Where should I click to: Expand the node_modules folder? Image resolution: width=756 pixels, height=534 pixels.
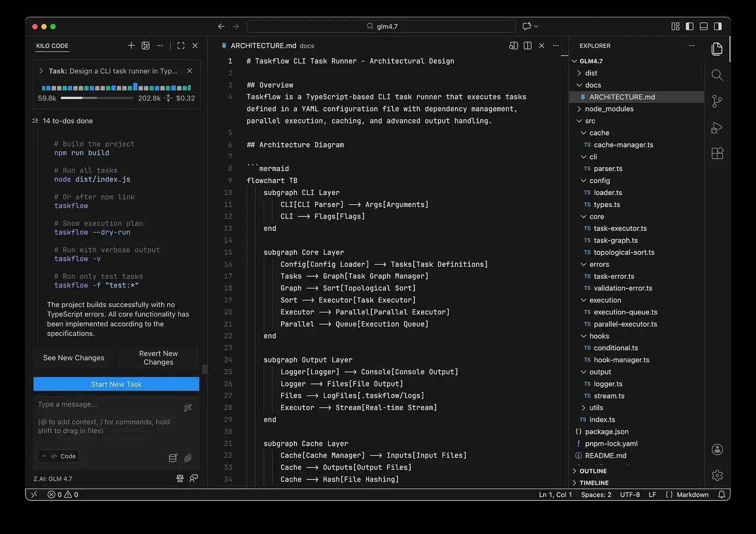609,109
